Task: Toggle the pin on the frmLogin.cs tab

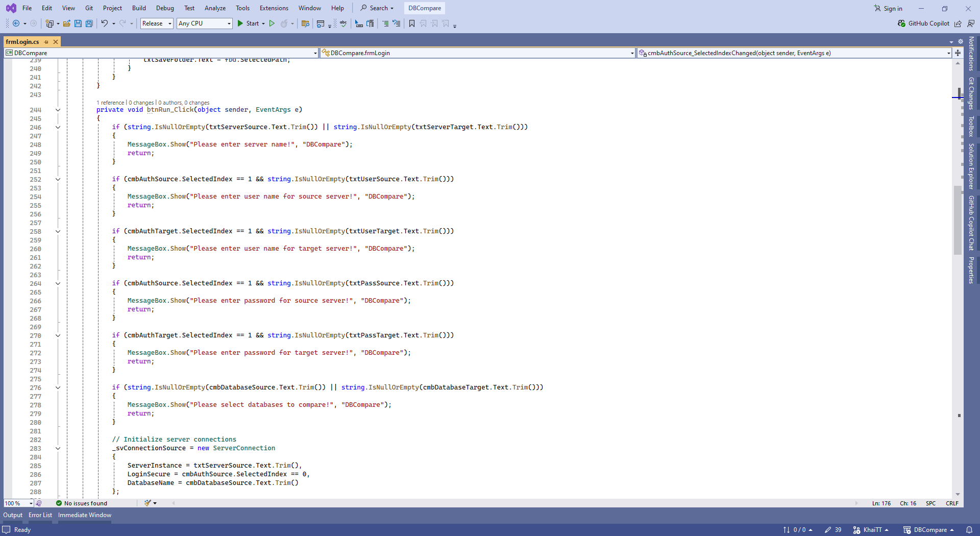Action: (46, 42)
